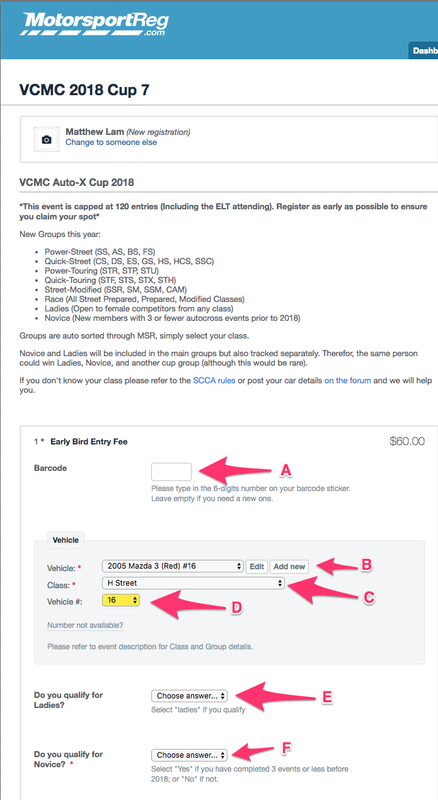Open the yellow Vehicle # dropdown

click(x=121, y=600)
